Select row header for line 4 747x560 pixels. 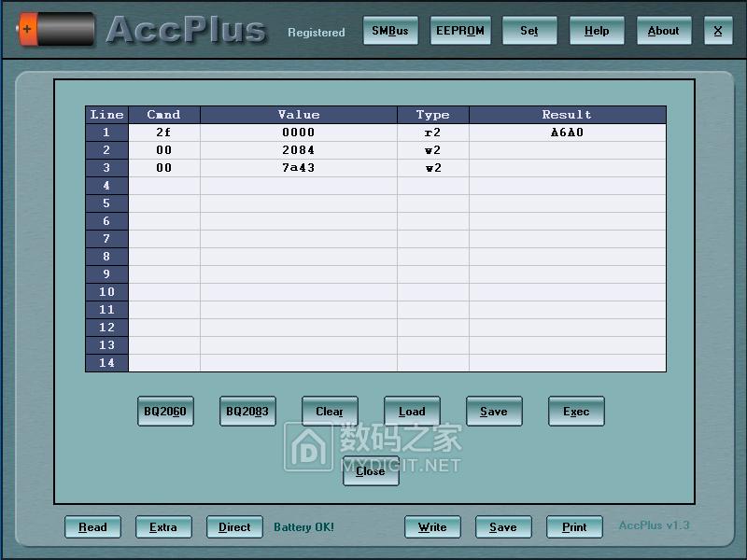[x=106, y=186]
